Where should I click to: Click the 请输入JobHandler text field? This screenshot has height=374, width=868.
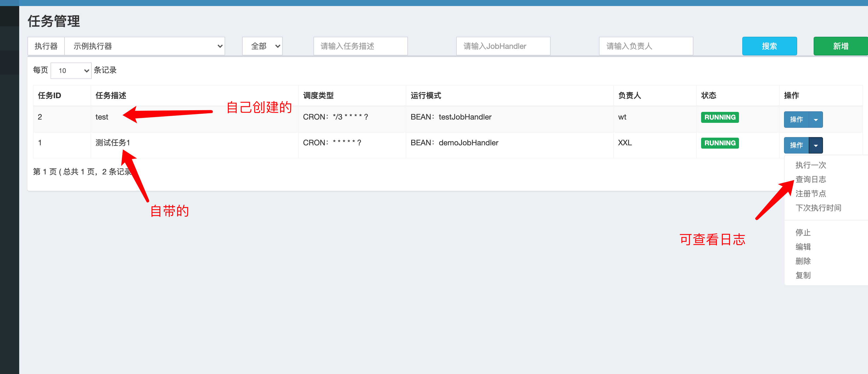503,46
